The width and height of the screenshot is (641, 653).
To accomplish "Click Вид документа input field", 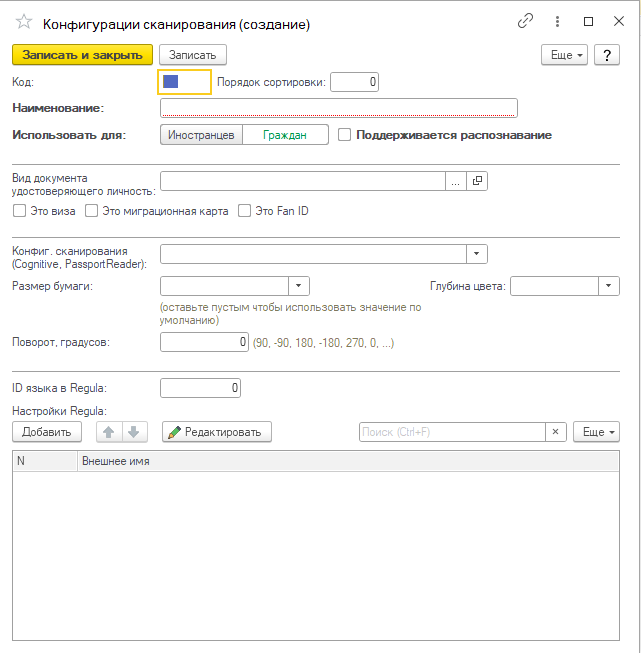I will click(303, 181).
